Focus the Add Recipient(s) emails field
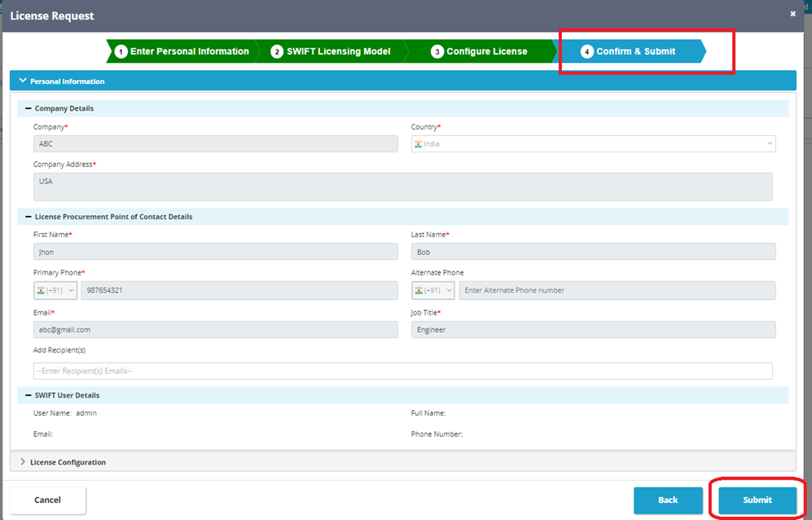The image size is (812, 520). click(x=403, y=371)
